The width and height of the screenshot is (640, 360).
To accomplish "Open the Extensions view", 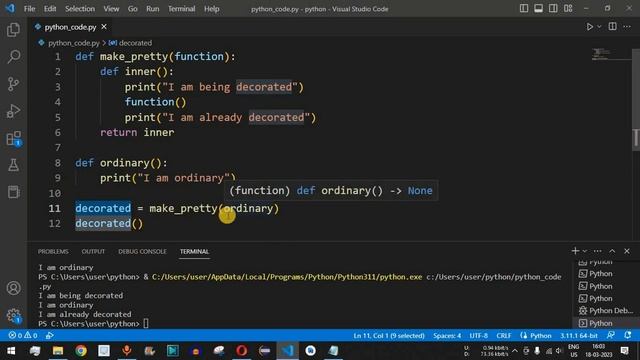I will tap(13, 138).
